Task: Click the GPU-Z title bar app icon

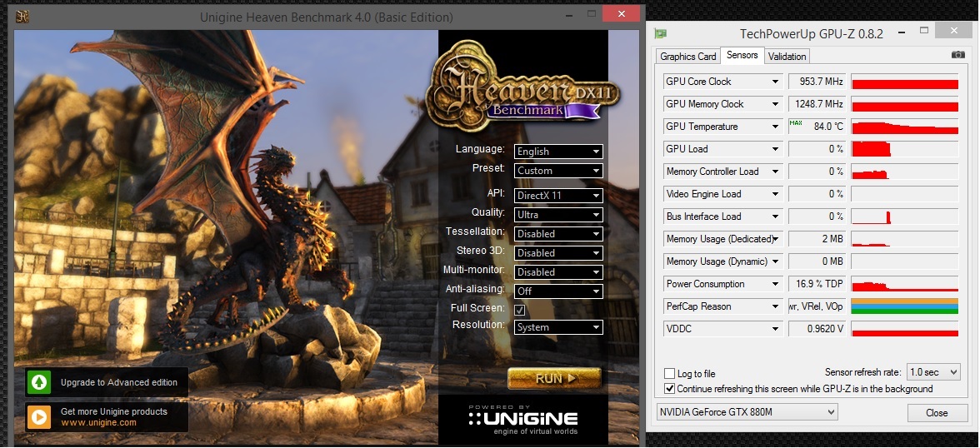Action: coord(660,34)
